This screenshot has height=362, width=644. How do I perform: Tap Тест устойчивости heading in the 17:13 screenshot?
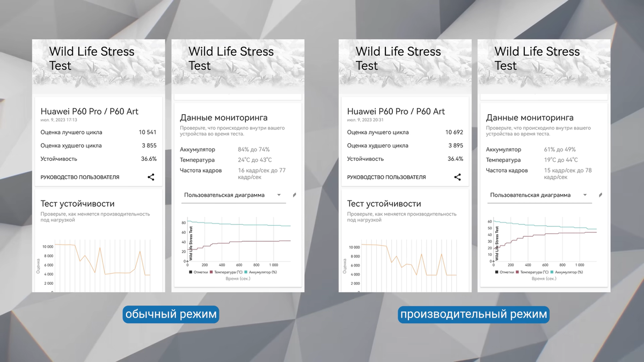78,204
